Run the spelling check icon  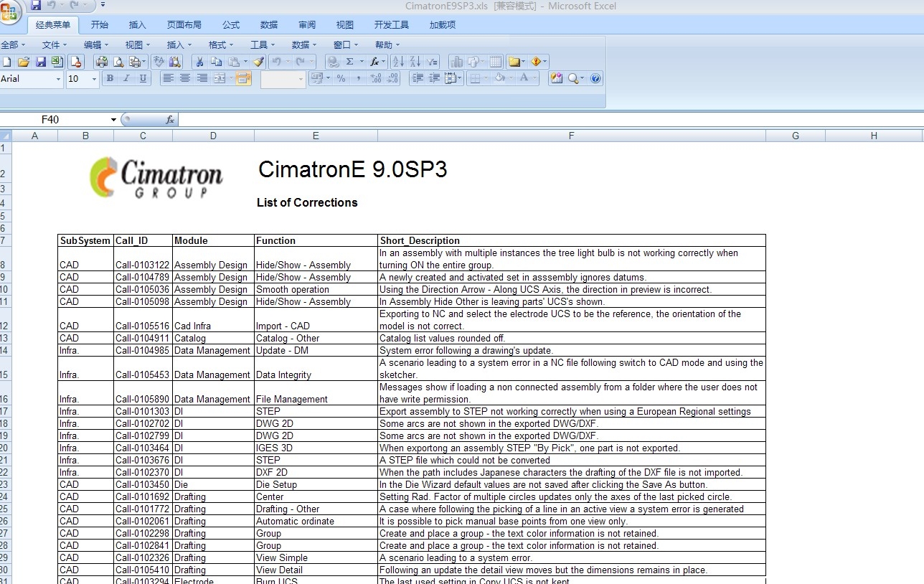pos(159,62)
